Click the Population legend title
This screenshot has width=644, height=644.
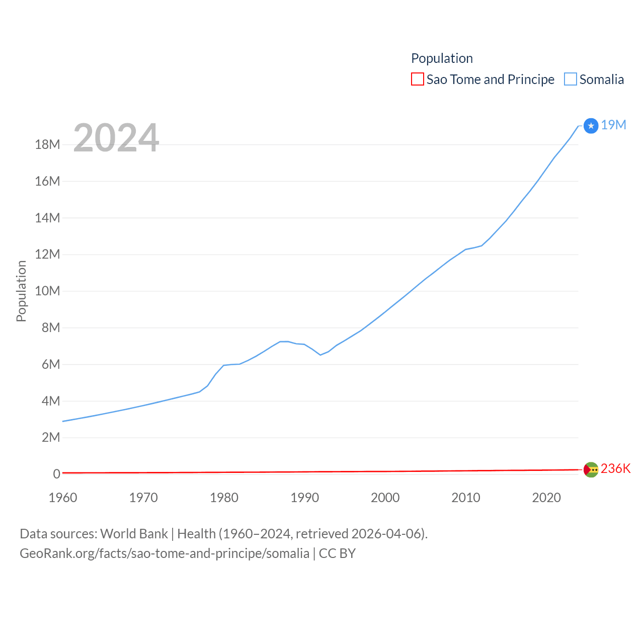(442, 58)
